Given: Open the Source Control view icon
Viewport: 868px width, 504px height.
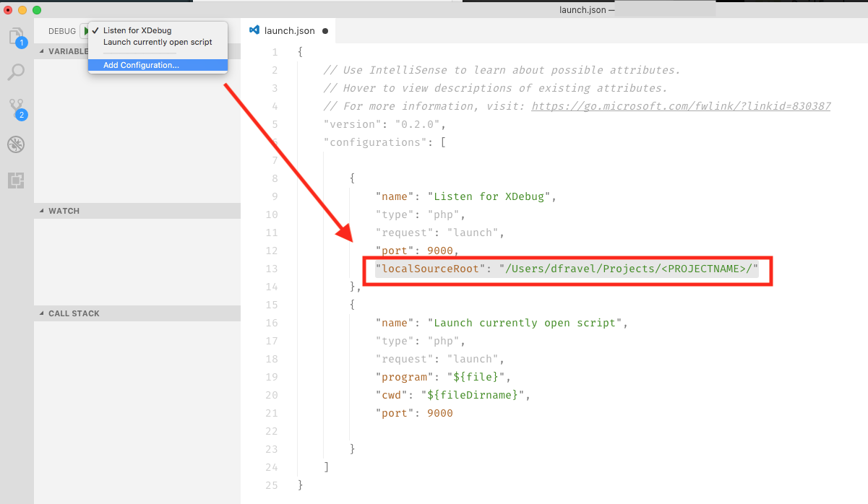Looking at the screenshot, I should [x=16, y=109].
